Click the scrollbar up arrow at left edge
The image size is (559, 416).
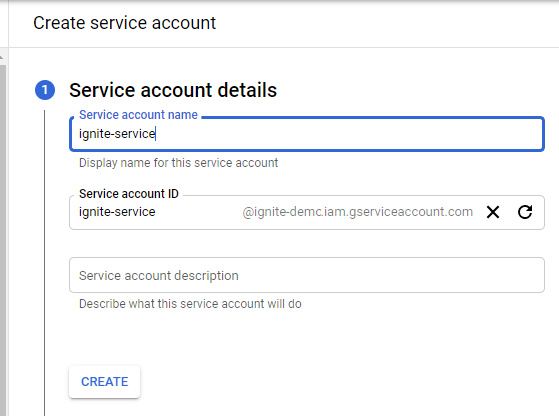(2, 57)
